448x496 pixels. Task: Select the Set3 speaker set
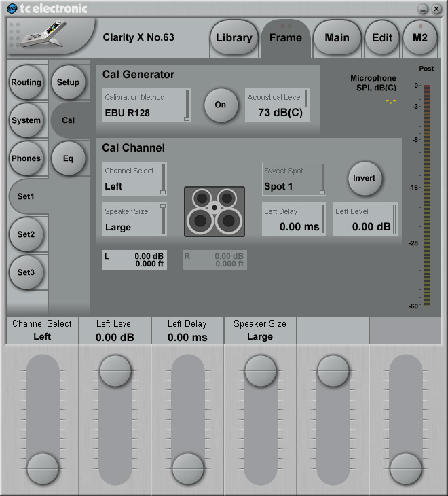pyautogui.click(x=26, y=272)
